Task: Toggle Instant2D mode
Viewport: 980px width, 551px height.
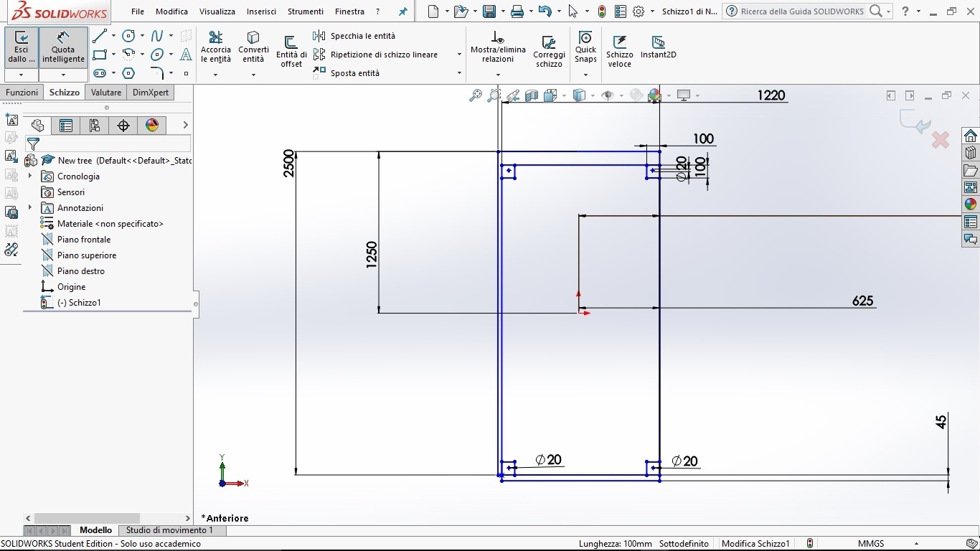Action: pyautogui.click(x=658, y=47)
